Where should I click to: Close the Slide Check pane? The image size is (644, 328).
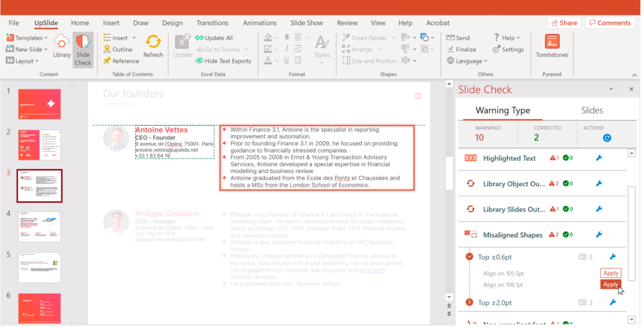click(x=631, y=89)
